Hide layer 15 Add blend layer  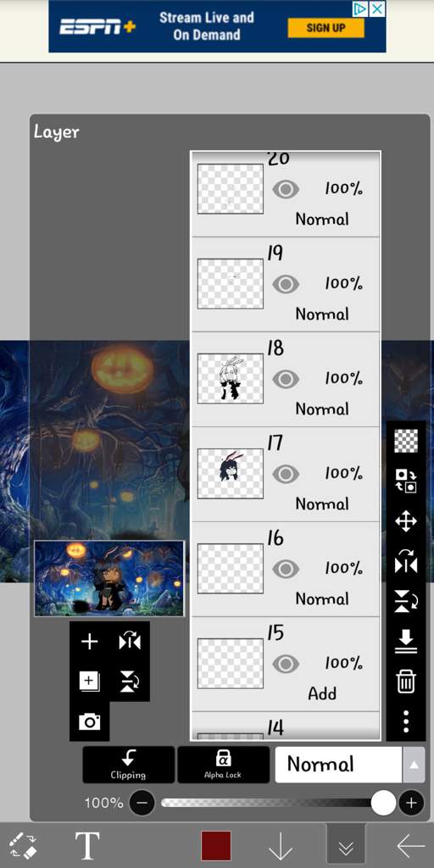286,664
